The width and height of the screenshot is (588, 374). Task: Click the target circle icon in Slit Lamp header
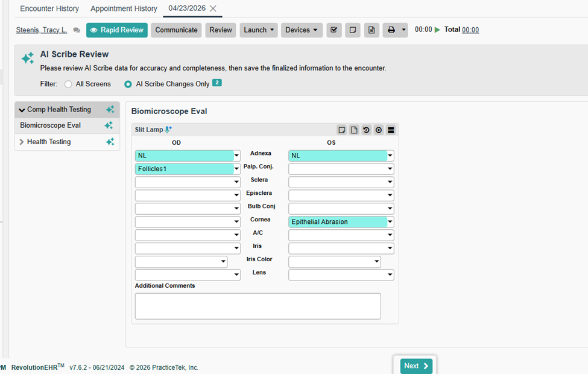click(378, 130)
